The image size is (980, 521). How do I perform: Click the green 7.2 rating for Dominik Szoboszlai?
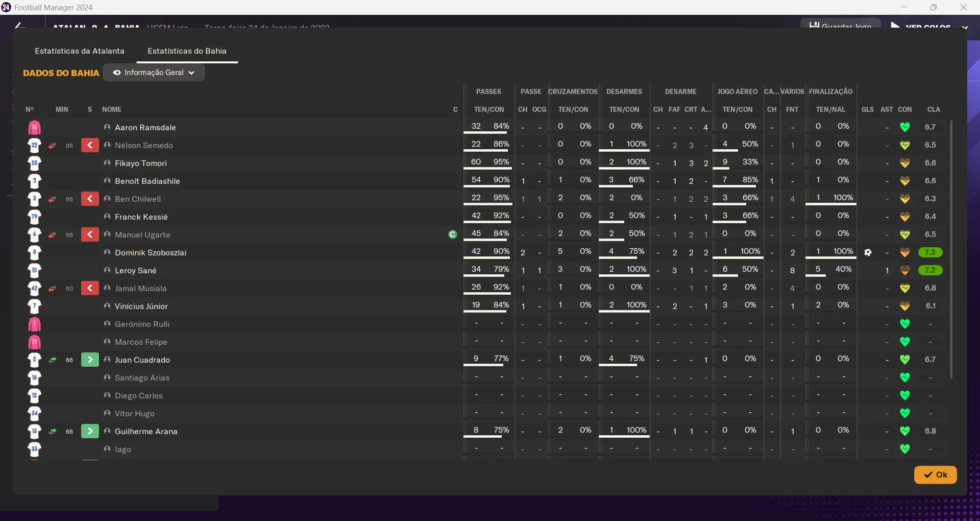click(930, 252)
